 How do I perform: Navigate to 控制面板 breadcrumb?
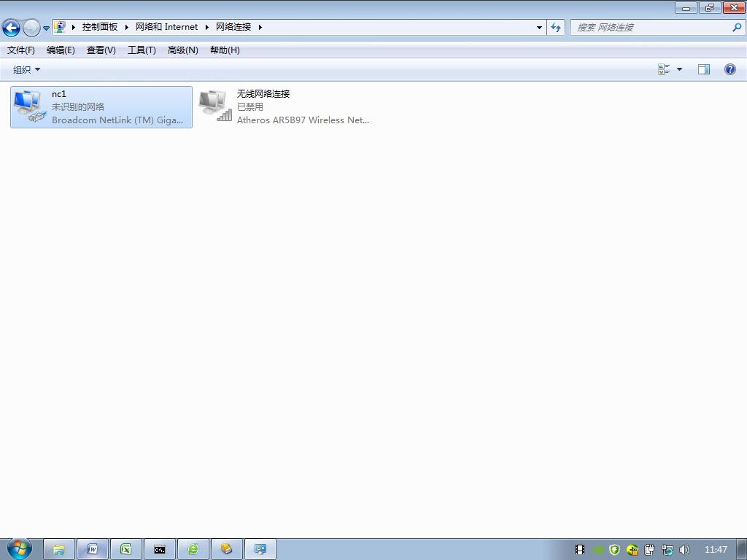pos(99,27)
